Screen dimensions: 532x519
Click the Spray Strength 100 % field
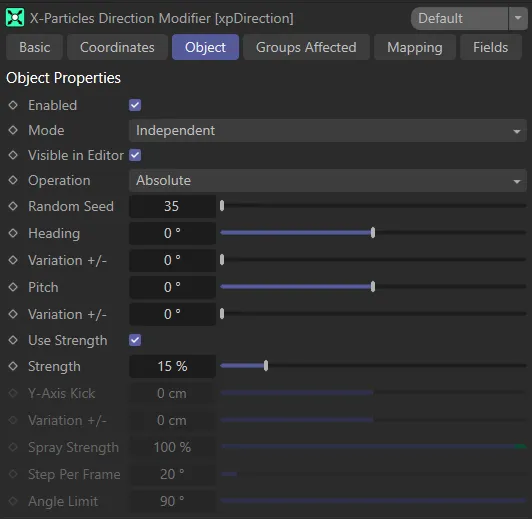[x=172, y=447]
